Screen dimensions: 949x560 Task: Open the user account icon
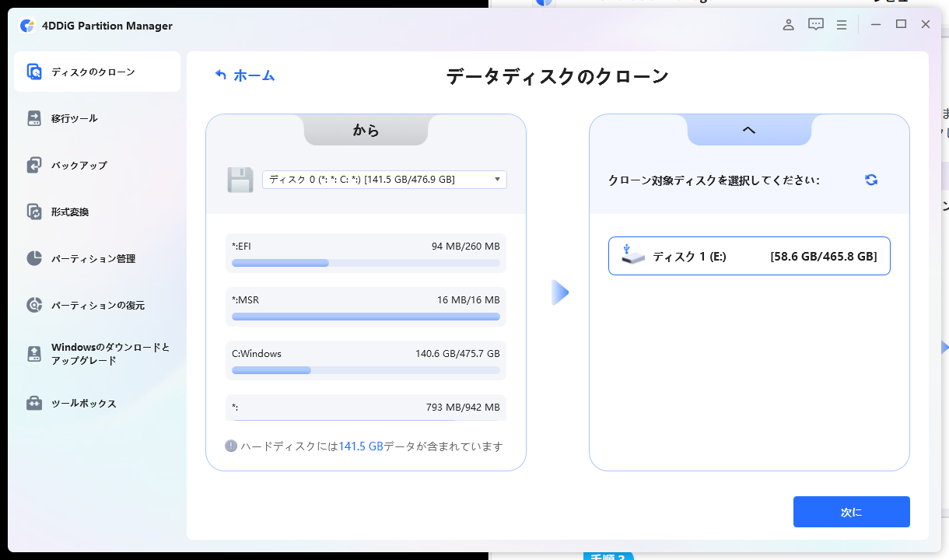click(788, 25)
